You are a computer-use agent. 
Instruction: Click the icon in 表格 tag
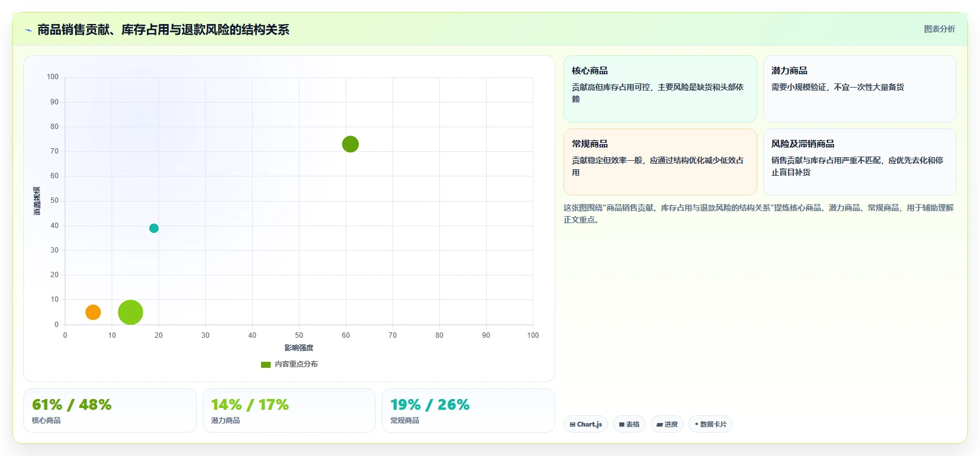(622, 424)
